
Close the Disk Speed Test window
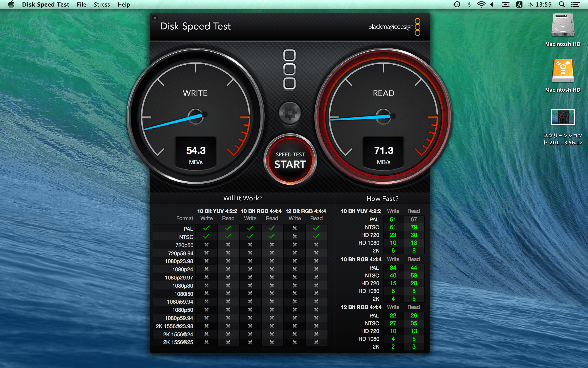[x=155, y=18]
